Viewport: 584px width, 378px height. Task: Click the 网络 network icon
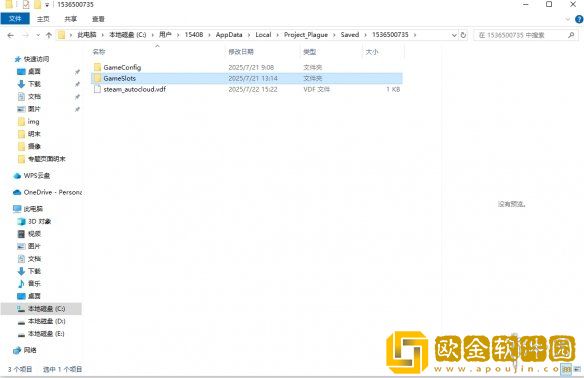[17, 350]
